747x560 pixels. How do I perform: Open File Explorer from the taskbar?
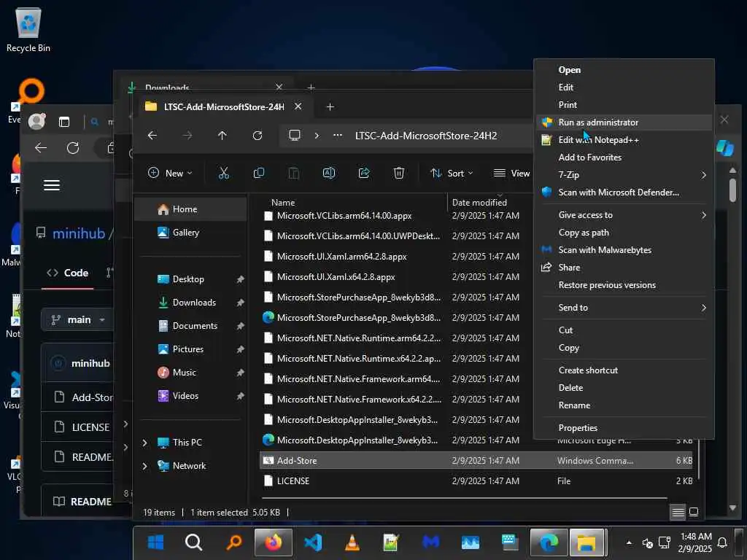click(x=587, y=542)
